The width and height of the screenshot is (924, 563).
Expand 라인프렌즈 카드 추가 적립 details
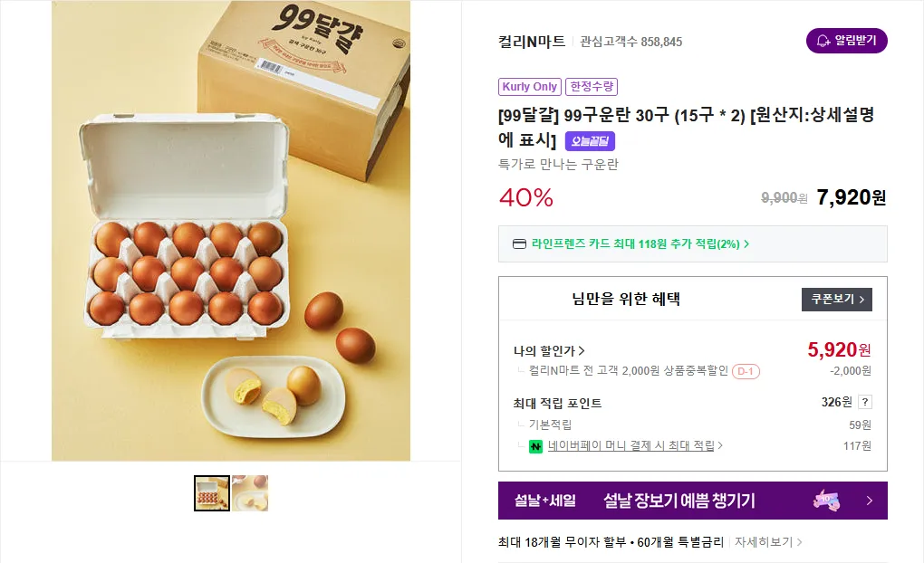coord(640,243)
